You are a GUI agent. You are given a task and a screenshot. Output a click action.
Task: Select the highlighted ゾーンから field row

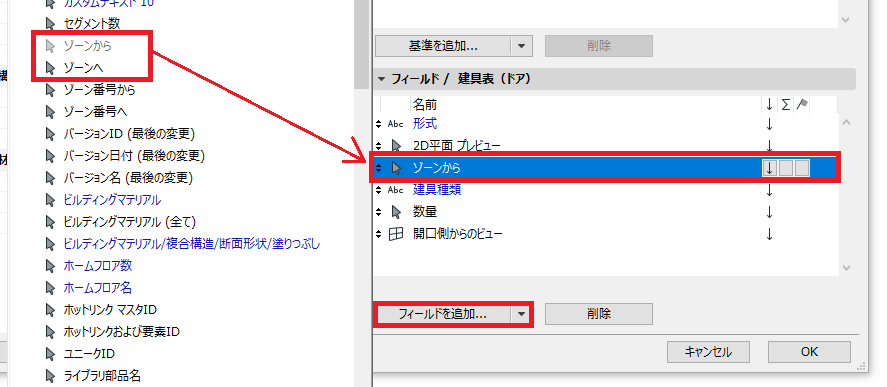pyautogui.click(x=605, y=167)
